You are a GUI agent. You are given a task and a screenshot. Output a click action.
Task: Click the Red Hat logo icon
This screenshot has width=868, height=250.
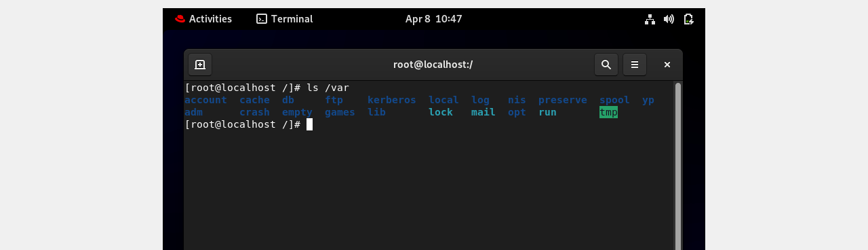coord(180,19)
